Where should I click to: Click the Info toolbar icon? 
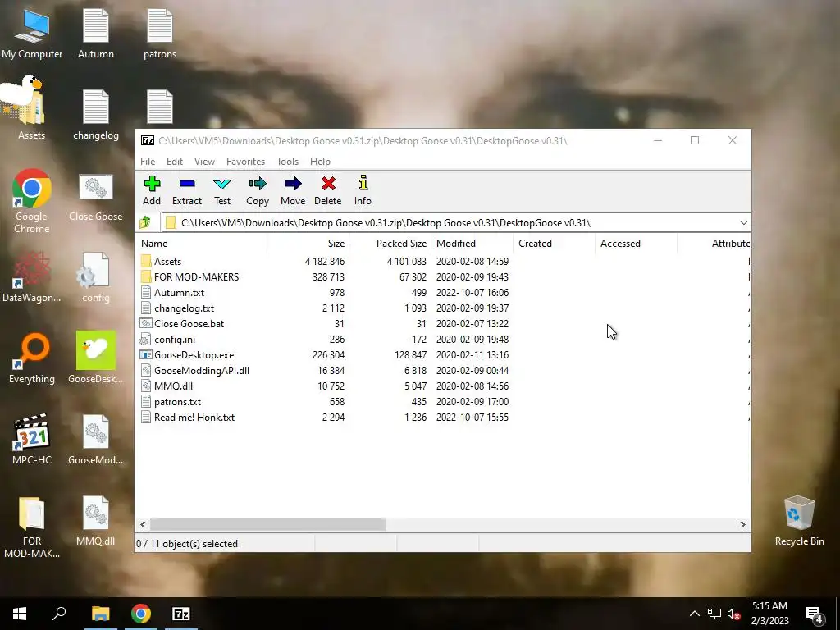(x=363, y=190)
